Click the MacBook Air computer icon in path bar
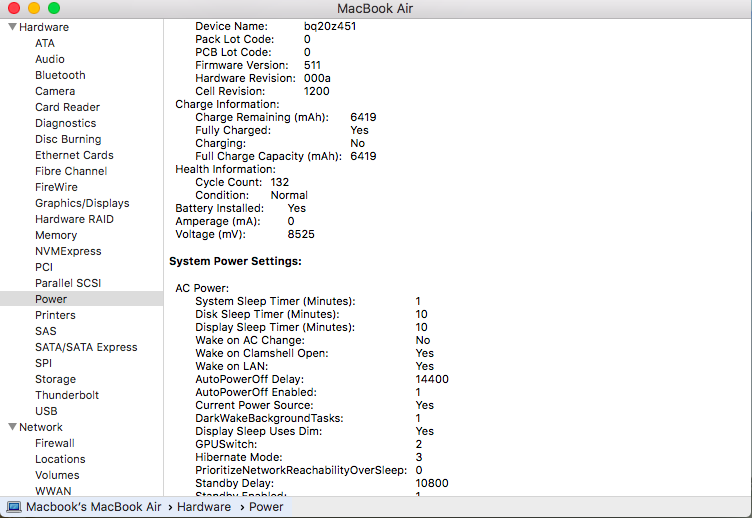Viewport: 752px width, 518px height. point(13,507)
